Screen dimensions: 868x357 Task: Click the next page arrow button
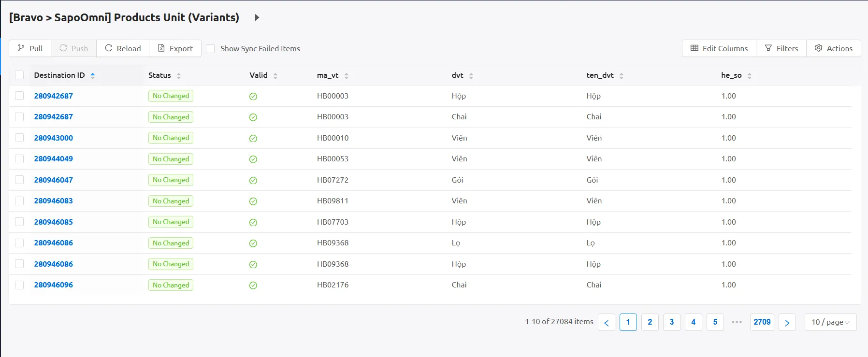tap(787, 322)
